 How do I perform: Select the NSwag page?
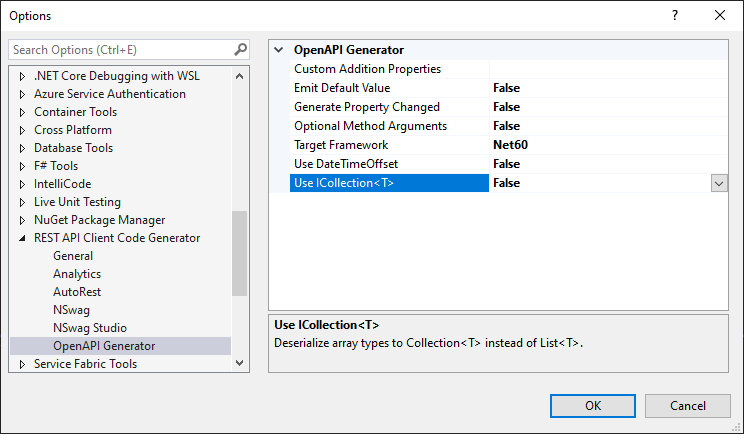(71, 310)
